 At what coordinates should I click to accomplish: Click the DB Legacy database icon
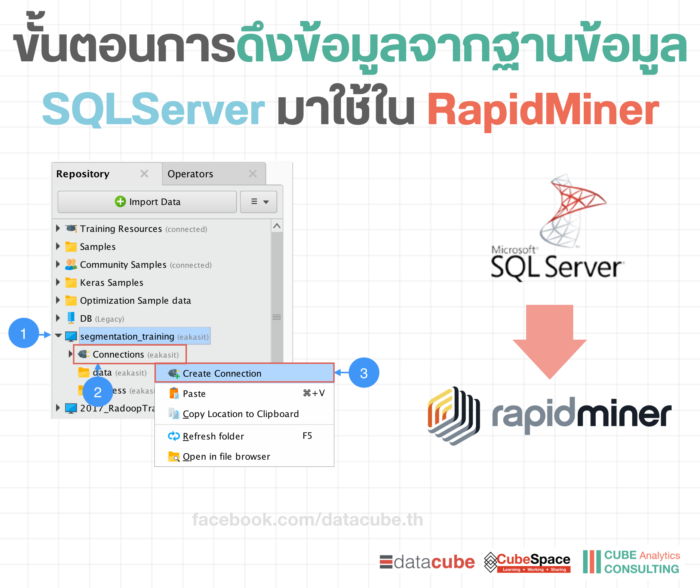[x=71, y=318]
